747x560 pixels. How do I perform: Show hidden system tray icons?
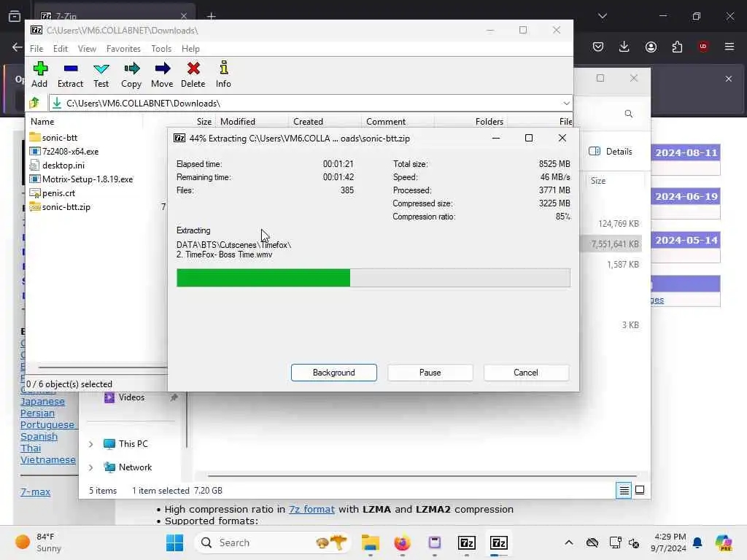pyautogui.click(x=569, y=542)
